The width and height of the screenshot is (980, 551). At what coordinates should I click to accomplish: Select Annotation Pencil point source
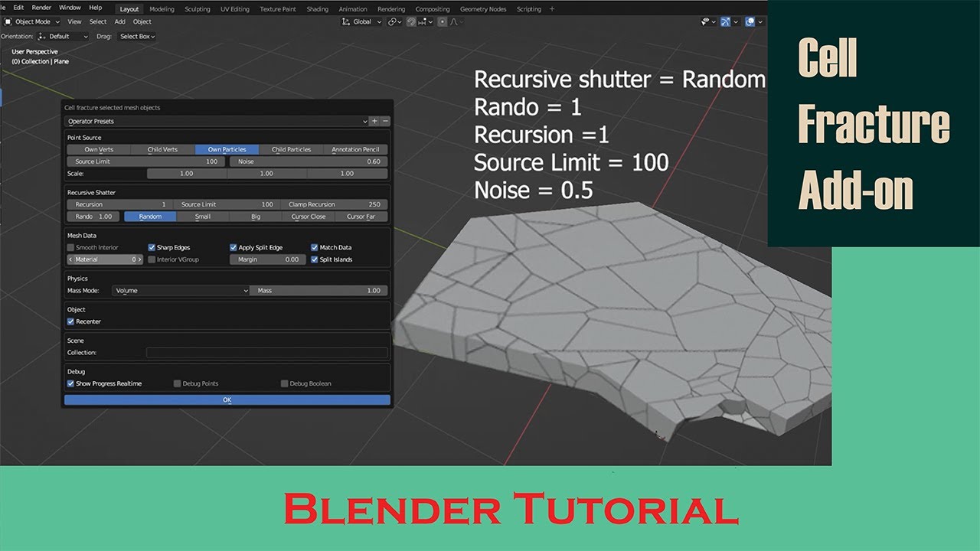coord(355,150)
